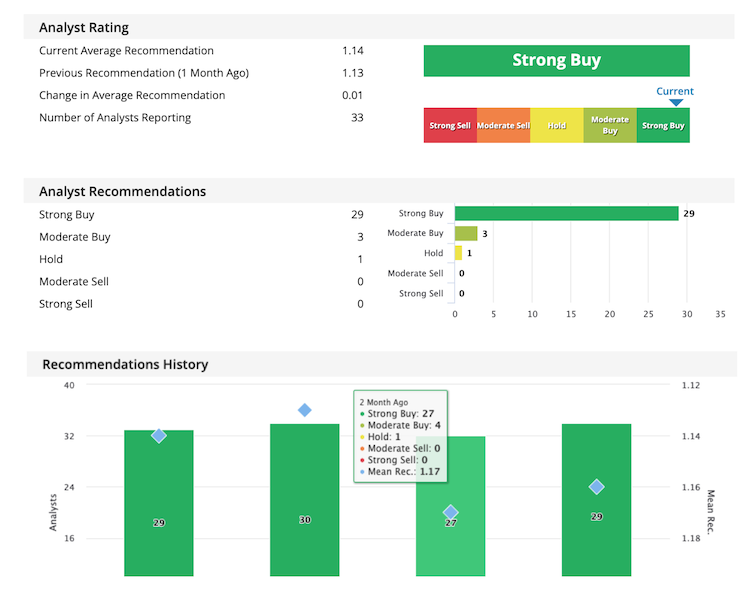Image resolution: width=750 pixels, height=597 pixels.
Task: Click the blue diamond on the 27 bar
Action: tap(451, 512)
